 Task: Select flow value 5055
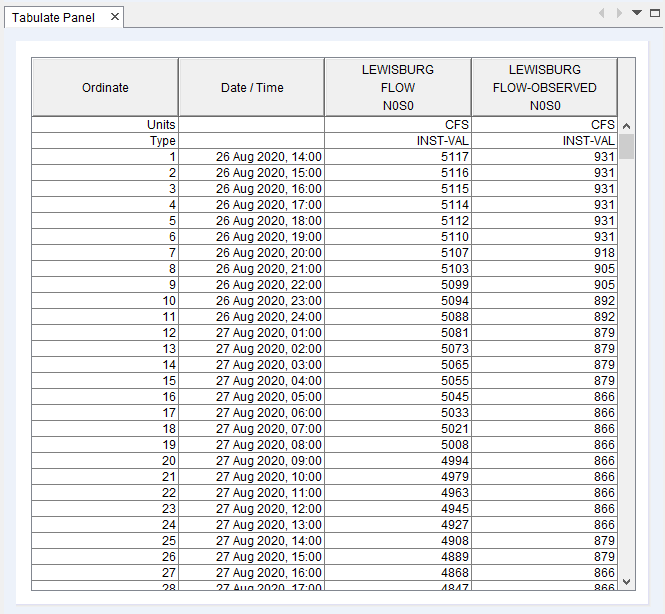(x=398, y=381)
